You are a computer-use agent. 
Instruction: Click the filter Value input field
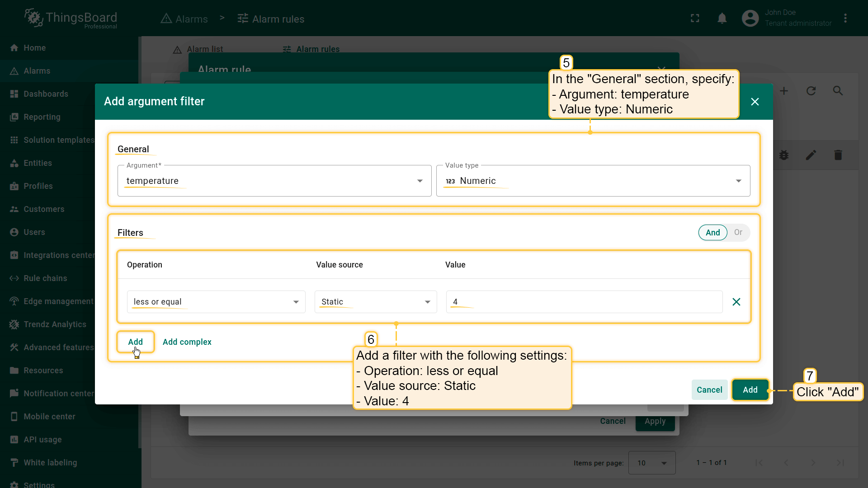(x=584, y=302)
